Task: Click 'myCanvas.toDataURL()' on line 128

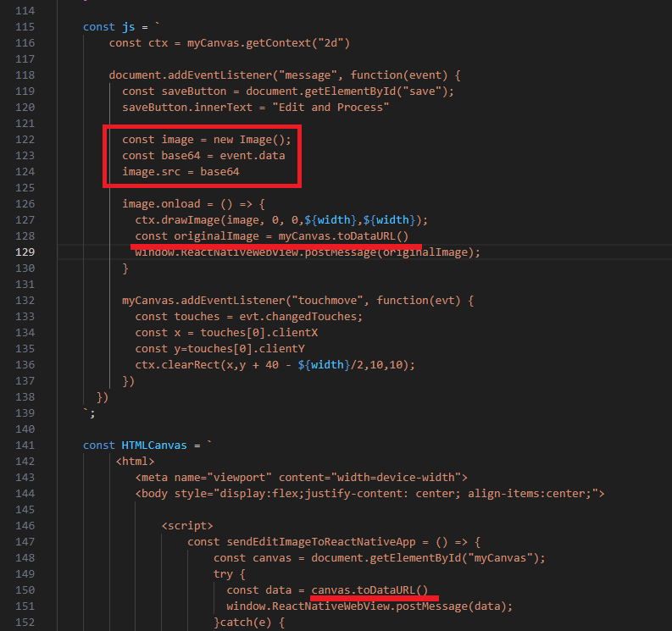Action: 343,236
